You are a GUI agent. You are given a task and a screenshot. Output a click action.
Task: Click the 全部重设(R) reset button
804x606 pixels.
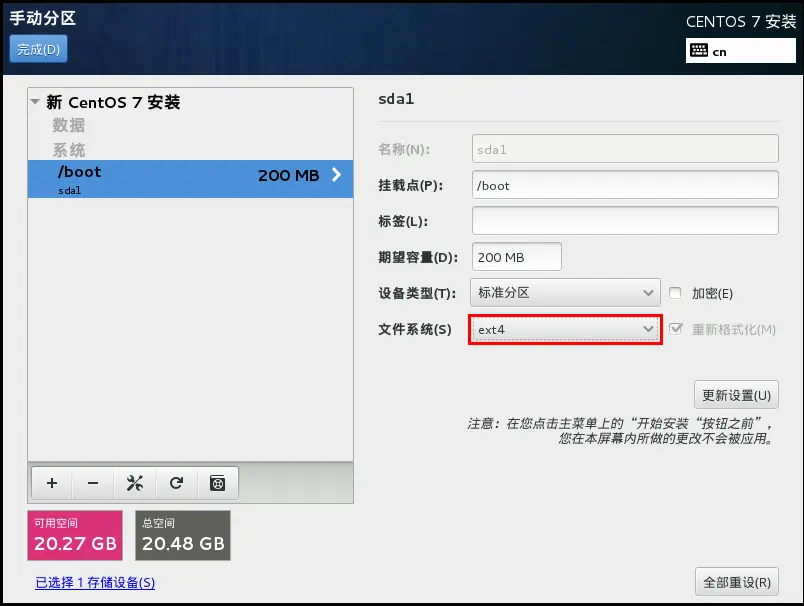click(x=737, y=582)
